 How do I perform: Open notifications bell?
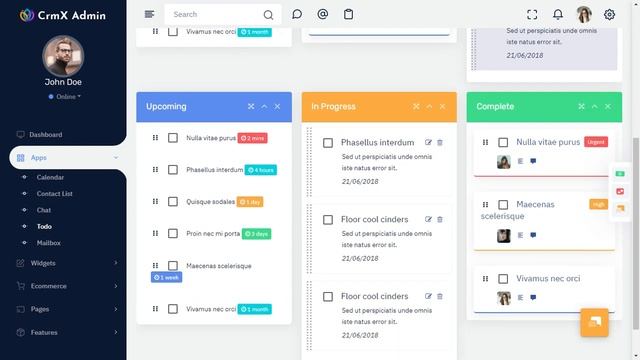tap(558, 15)
